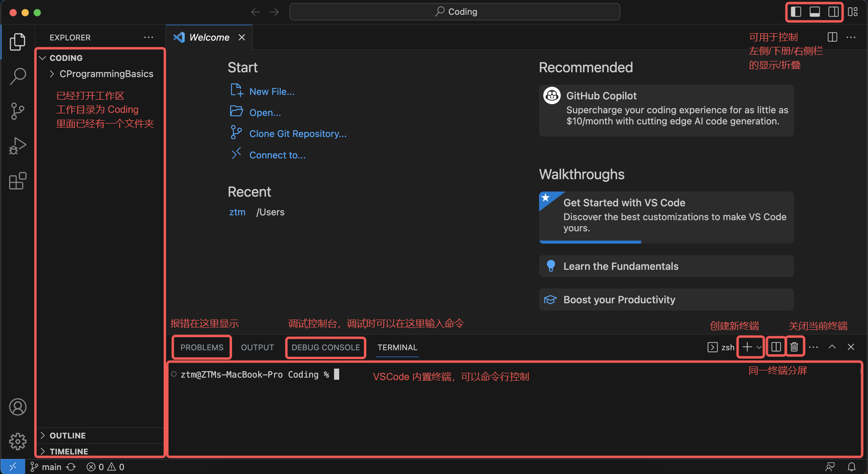This screenshot has width=868, height=474.
Task: Go forward with the right arrow
Action: pyautogui.click(x=275, y=12)
